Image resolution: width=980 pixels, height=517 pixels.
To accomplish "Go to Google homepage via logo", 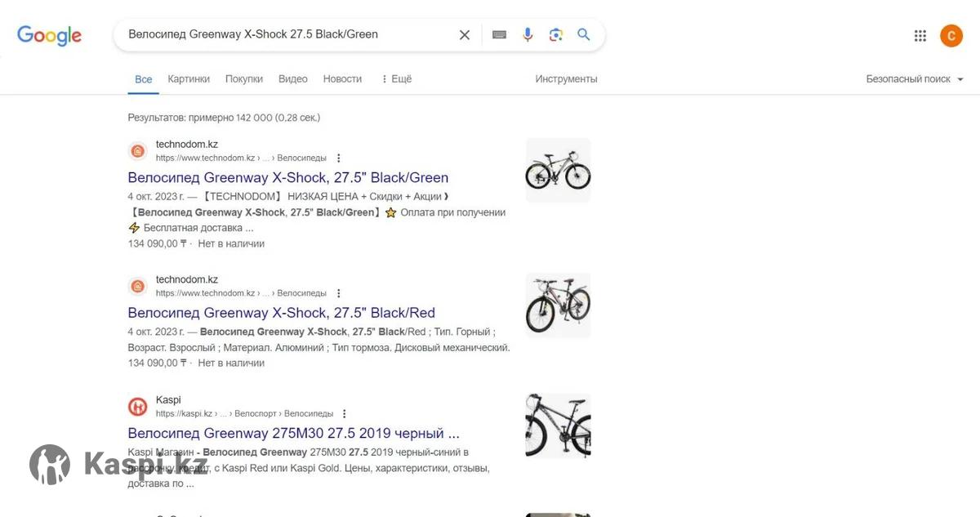I will (x=49, y=35).
